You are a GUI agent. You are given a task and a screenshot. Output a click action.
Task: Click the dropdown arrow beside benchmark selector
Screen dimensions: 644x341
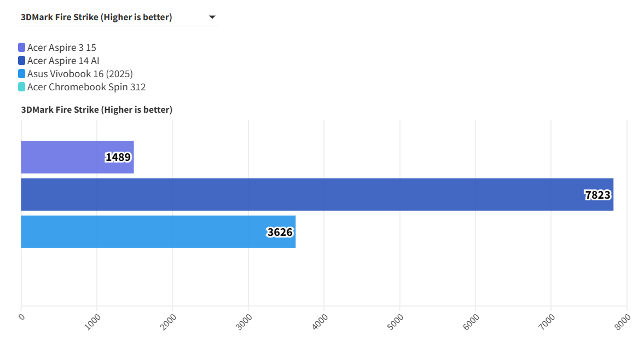[x=212, y=18]
